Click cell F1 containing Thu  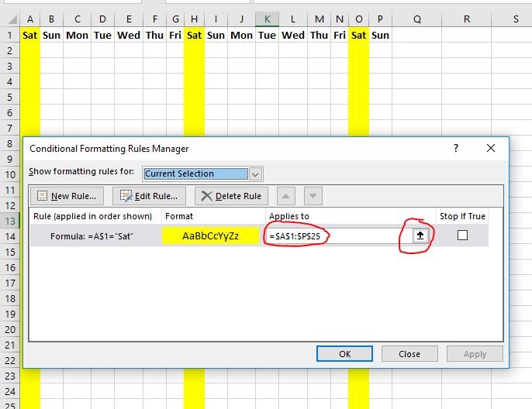tap(155, 35)
